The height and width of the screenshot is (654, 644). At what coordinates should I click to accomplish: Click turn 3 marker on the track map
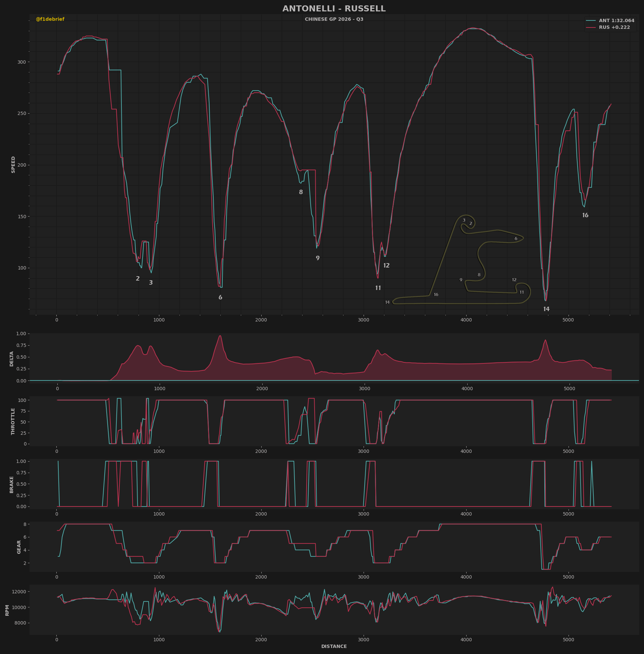464,220
